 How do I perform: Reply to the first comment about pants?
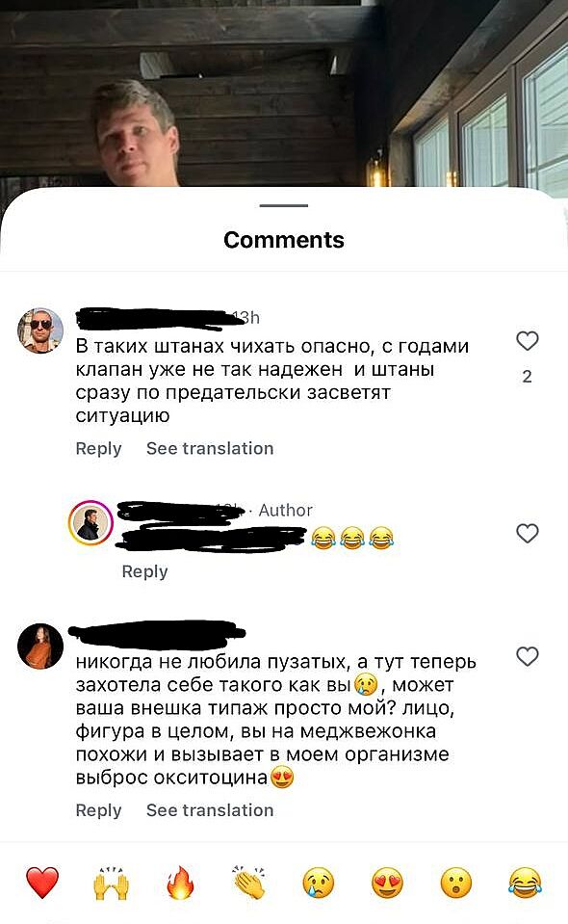pyautogui.click(x=98, y=448)
